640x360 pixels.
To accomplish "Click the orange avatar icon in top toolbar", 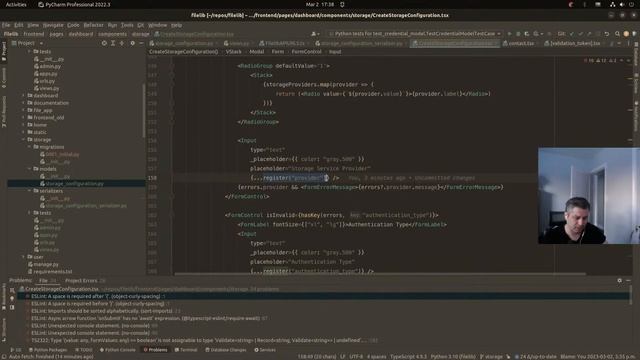I will 626,34.
